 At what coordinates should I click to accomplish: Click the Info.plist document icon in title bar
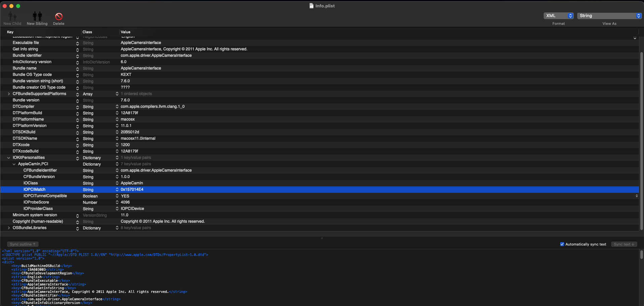(x=311, y=6)
